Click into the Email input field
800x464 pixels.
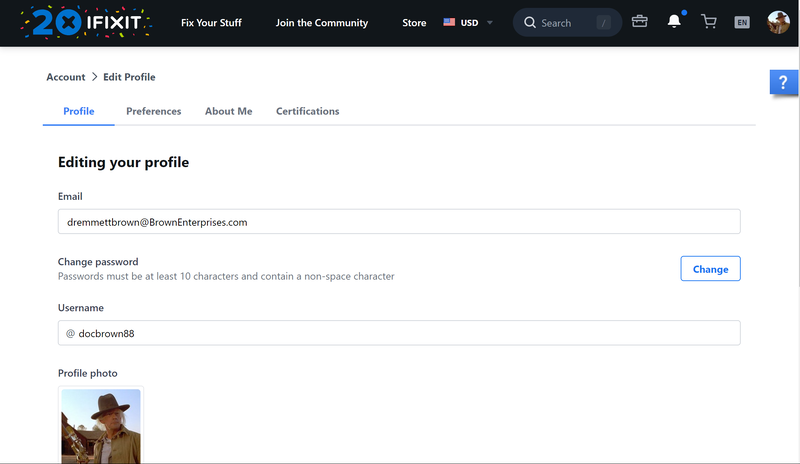click(398, 222)
